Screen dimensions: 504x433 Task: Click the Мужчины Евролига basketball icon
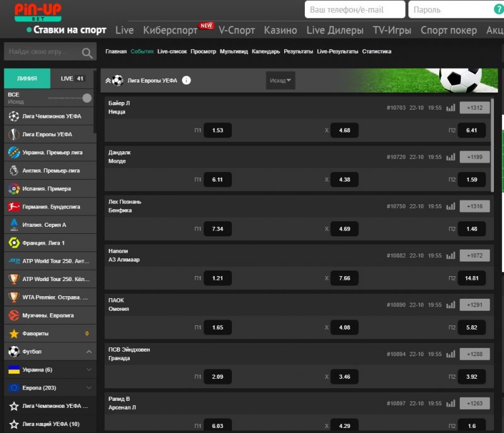tap(14, 315)
